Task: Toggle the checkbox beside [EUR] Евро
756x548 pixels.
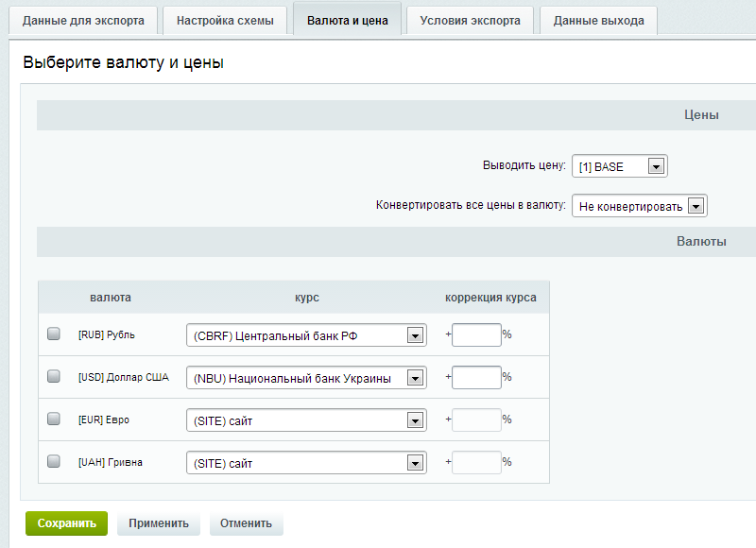Action: tap(54, 420)
